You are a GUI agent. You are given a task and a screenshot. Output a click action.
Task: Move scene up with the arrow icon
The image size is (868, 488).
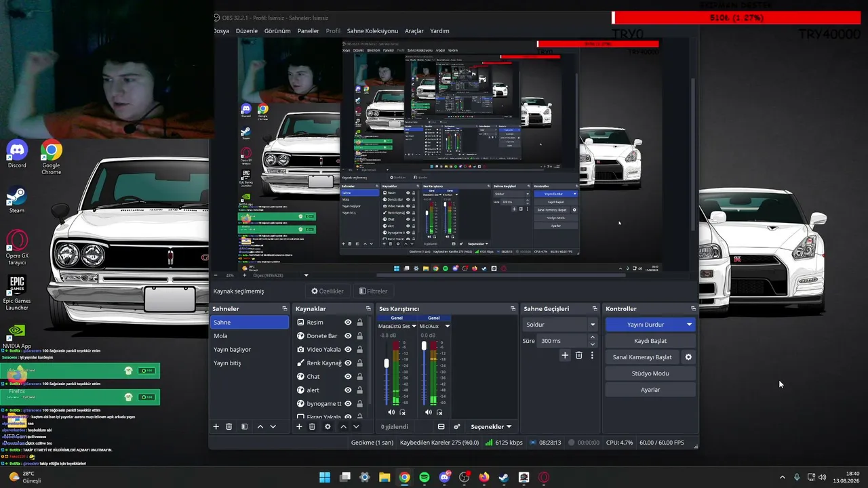[260, 426]
